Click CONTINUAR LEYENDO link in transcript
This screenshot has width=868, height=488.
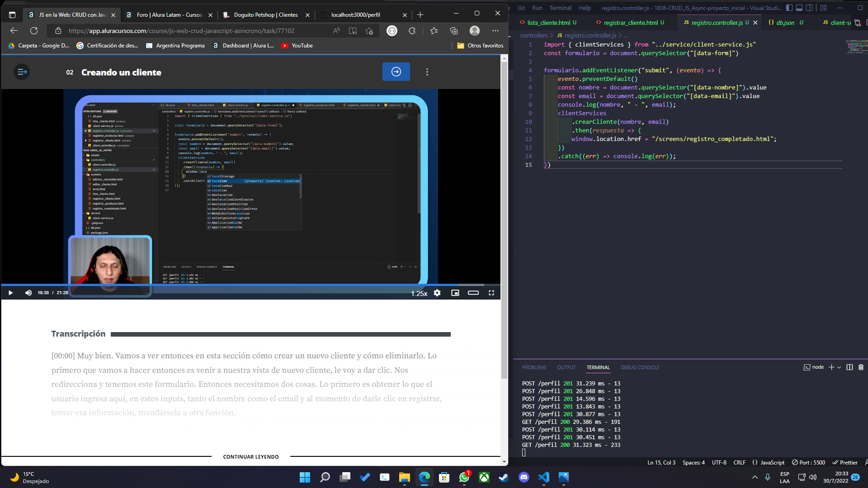pyautogui.click(x=251, y=456)
